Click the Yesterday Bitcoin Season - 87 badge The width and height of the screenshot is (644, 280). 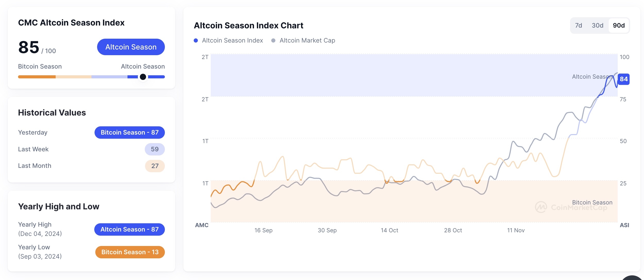130,133
